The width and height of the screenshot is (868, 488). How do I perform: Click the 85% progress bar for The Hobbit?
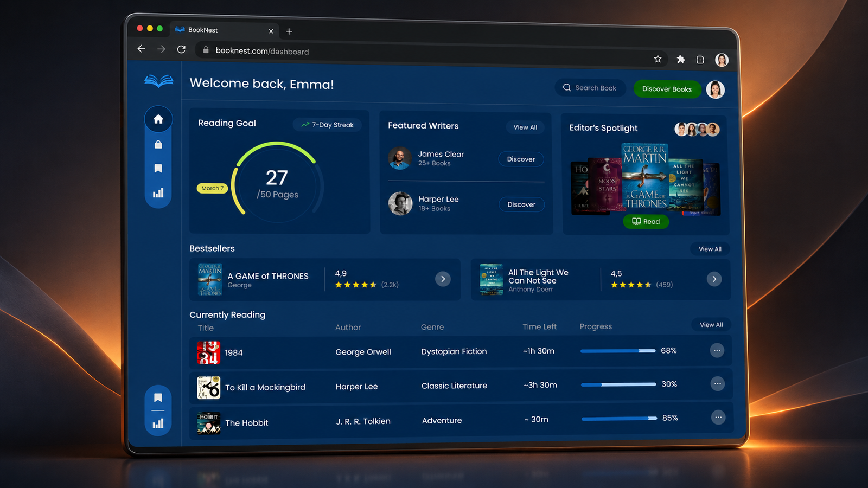[x=619, y=419]
